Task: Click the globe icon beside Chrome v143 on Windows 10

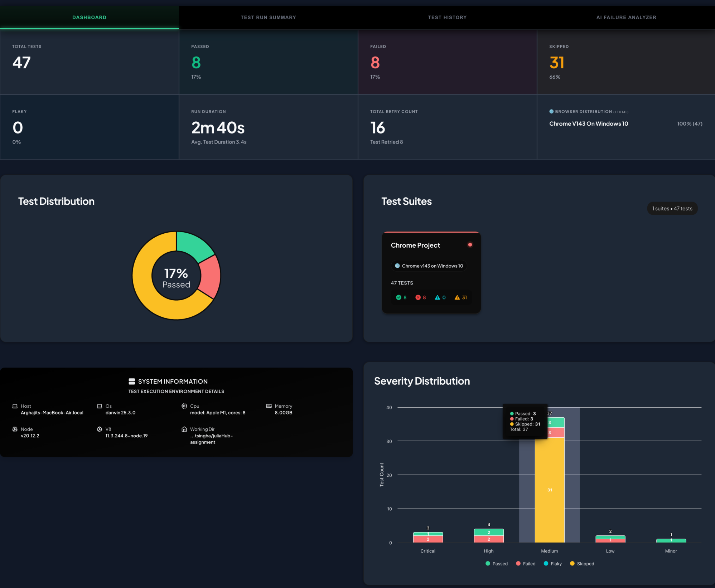Action: point(397,266)
